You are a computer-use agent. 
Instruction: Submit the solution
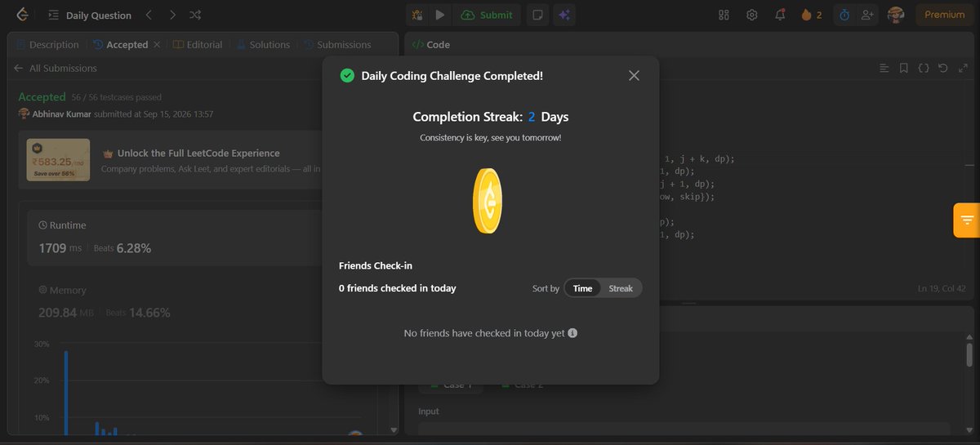pos(487,15)
